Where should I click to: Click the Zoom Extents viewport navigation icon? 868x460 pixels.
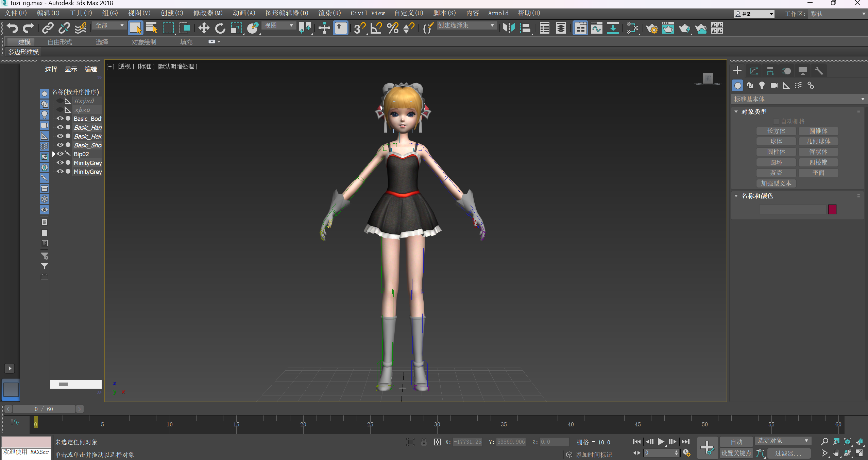(848, 442)
